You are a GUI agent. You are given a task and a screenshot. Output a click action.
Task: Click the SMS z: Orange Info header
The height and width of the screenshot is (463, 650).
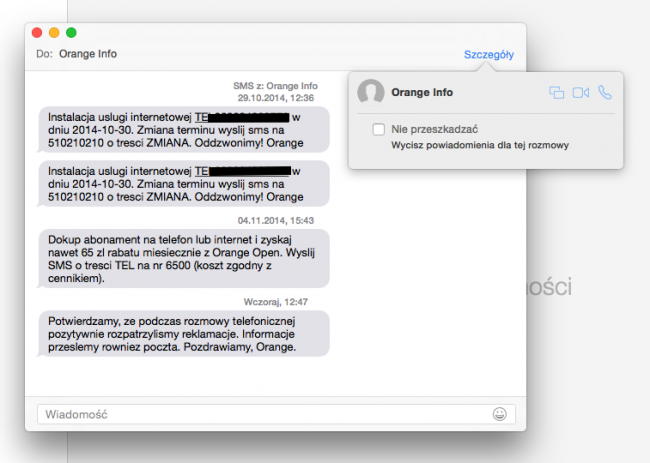click(x=275, y=86)
